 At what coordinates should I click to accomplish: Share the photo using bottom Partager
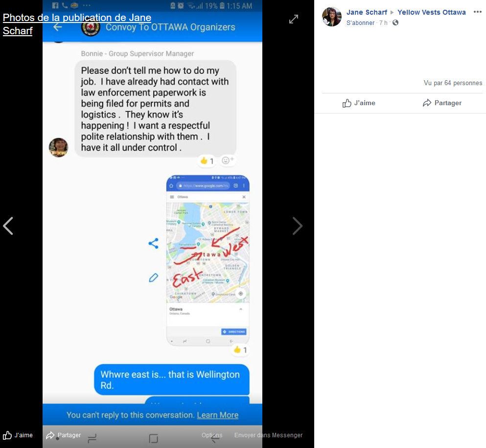(64, 435)
